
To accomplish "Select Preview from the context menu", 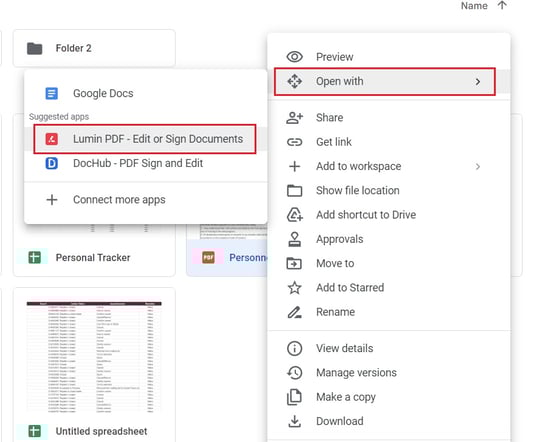I will pyautogui.click(x=389, y=57).
